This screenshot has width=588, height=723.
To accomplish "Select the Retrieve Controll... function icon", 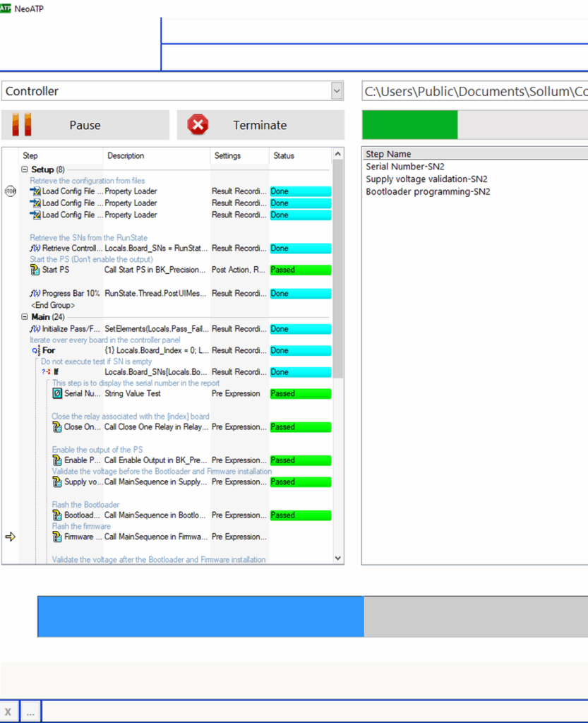I will coord(35,248).
